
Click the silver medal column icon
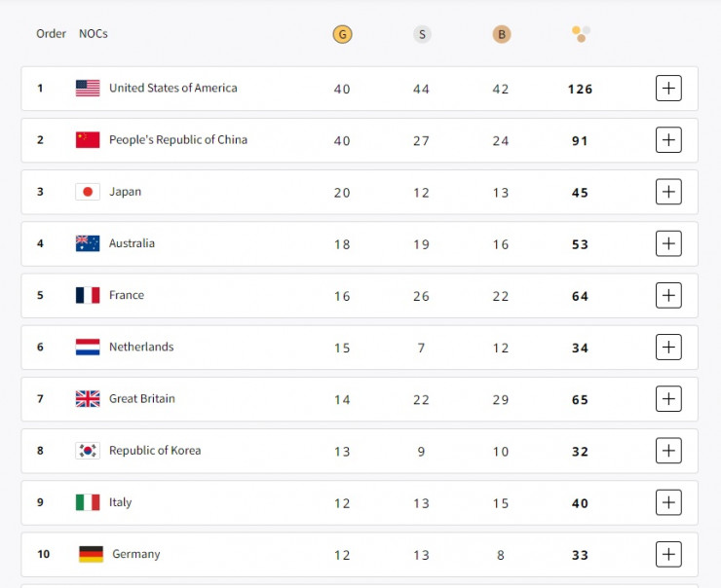click(422, 34)
